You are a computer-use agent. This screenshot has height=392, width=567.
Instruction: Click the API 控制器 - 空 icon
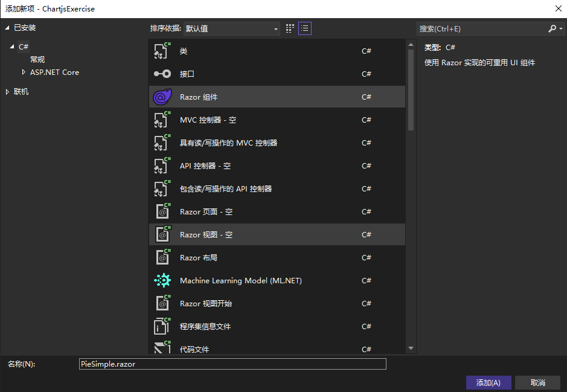point(162,165)
